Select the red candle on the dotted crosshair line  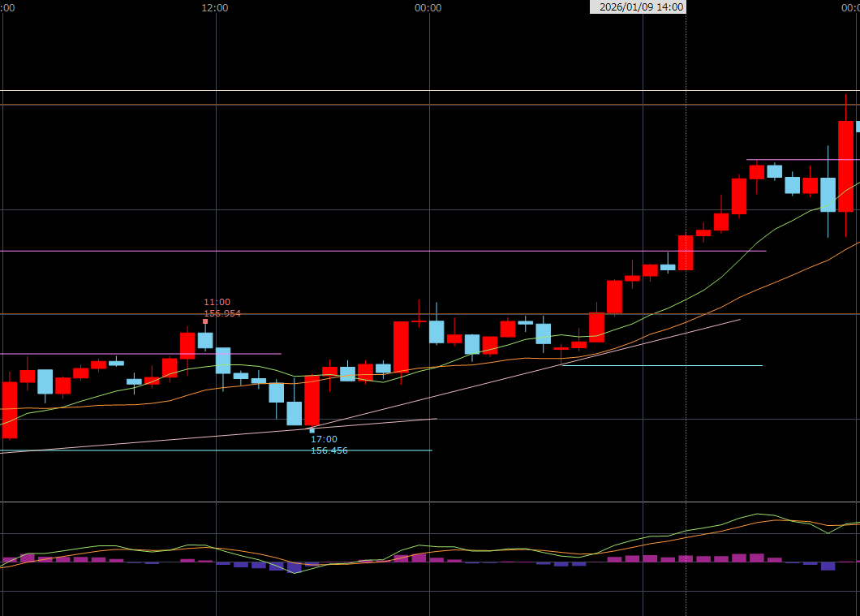pyautogui.click(x=686, y=252)
